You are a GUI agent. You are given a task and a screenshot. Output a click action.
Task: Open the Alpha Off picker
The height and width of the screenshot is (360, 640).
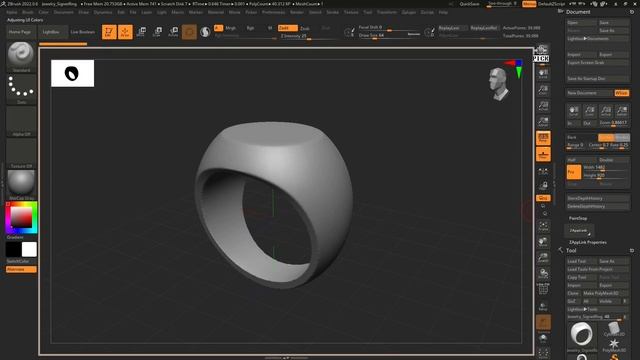click(x=21, y=121)
